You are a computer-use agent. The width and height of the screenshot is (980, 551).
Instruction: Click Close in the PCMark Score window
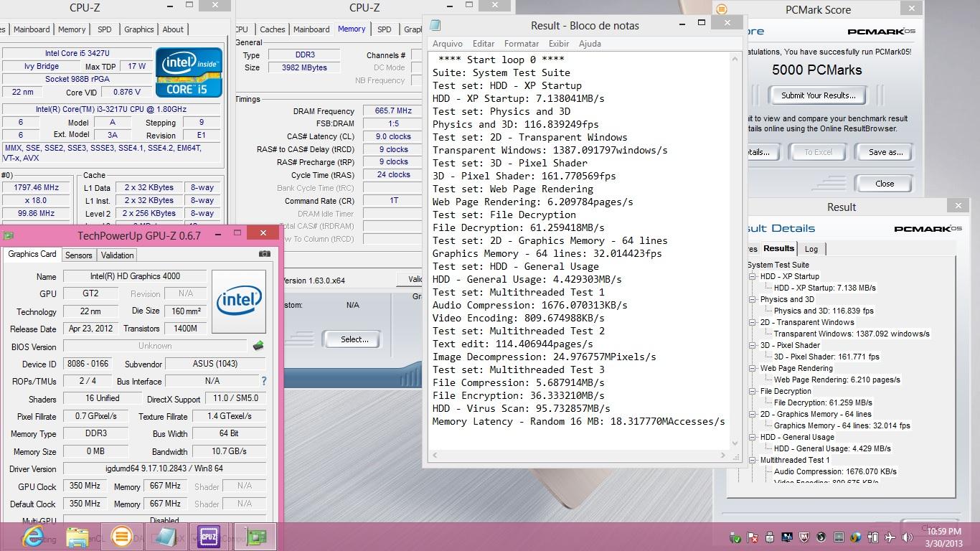[x=885, y=184]
